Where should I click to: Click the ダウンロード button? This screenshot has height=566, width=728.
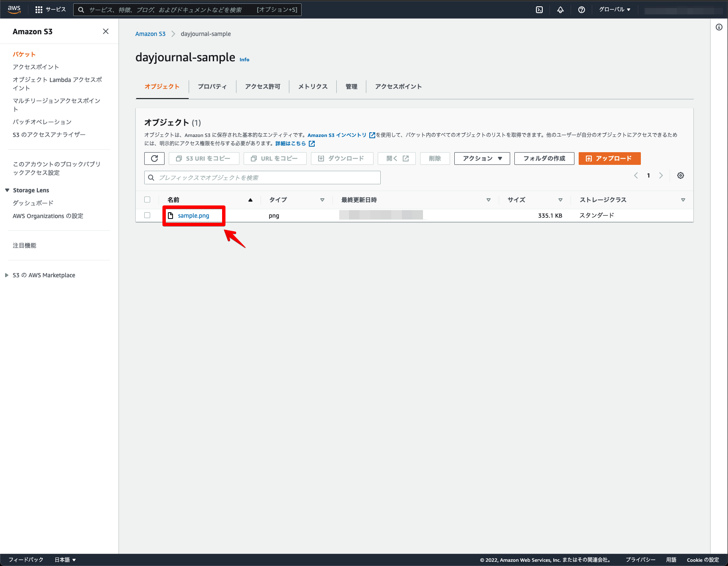342,159
